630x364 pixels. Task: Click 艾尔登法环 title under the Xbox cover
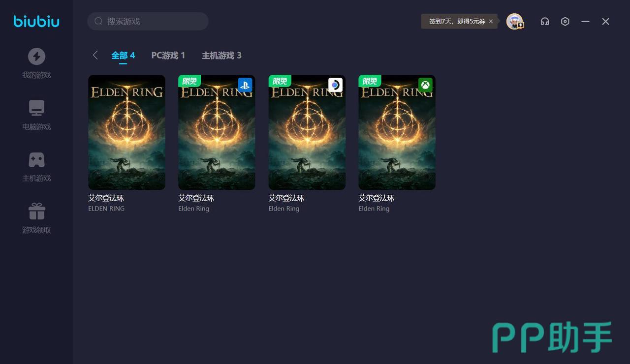point(376,198)
